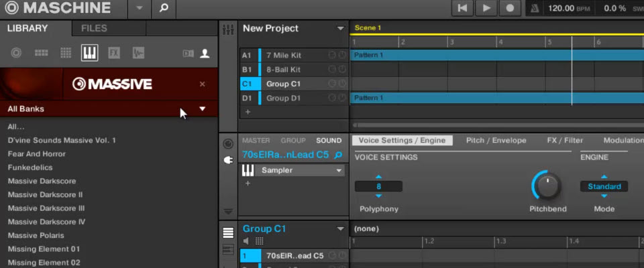Click the quick browse magnifier beside sound name

pyautogui.click(x=338, y=155)
